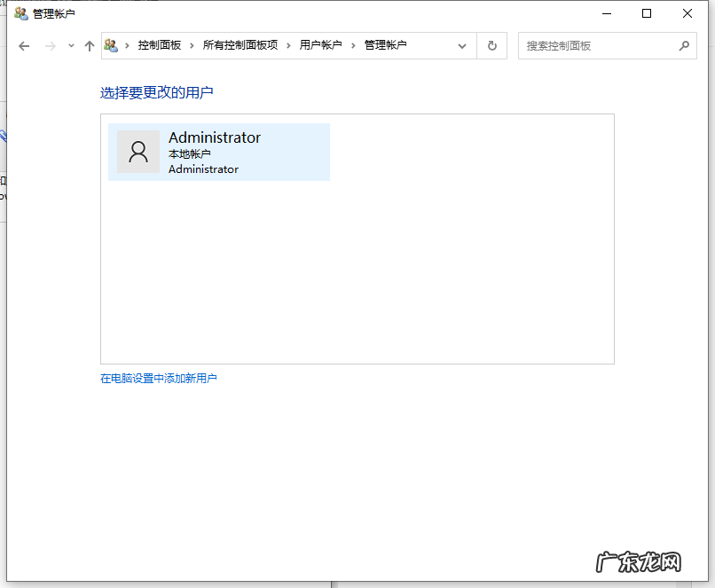The height and width of the screenshot is (588, 715).
Task: Click the Administrator user avatar icon
Action: pos(138,151)
